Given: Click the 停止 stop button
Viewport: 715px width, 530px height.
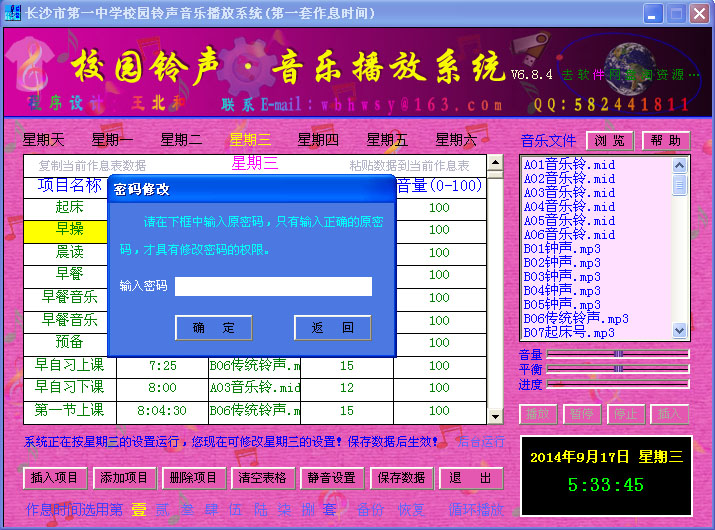Looking at the screenshot, I should (x=626, y=414).
